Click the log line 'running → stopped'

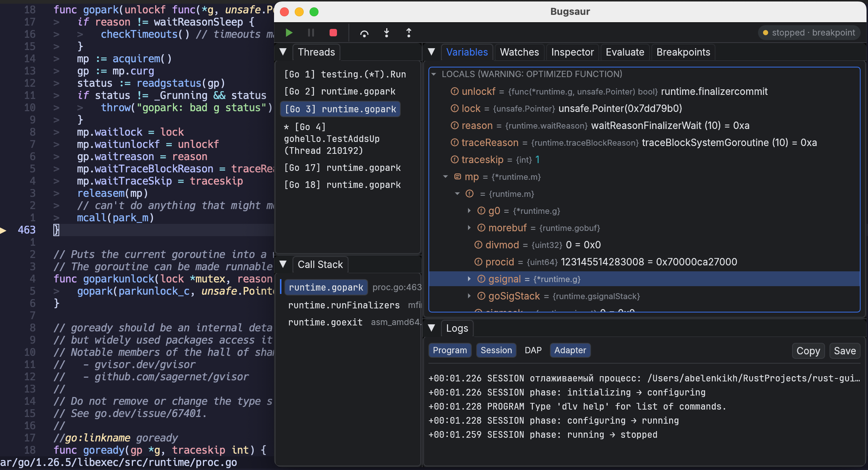click(543, 435)
